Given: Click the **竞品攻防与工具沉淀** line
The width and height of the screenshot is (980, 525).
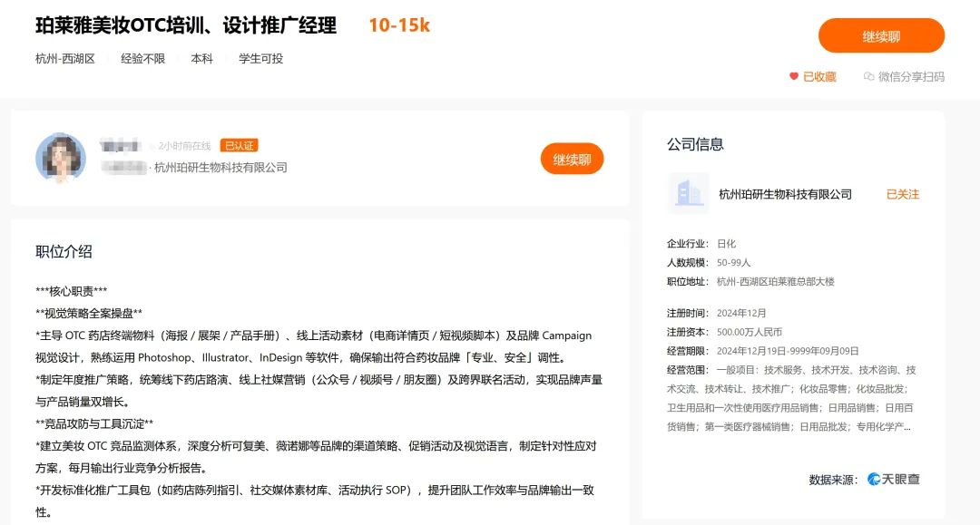Looking at the screenshot, I should (x=94, y=423).
